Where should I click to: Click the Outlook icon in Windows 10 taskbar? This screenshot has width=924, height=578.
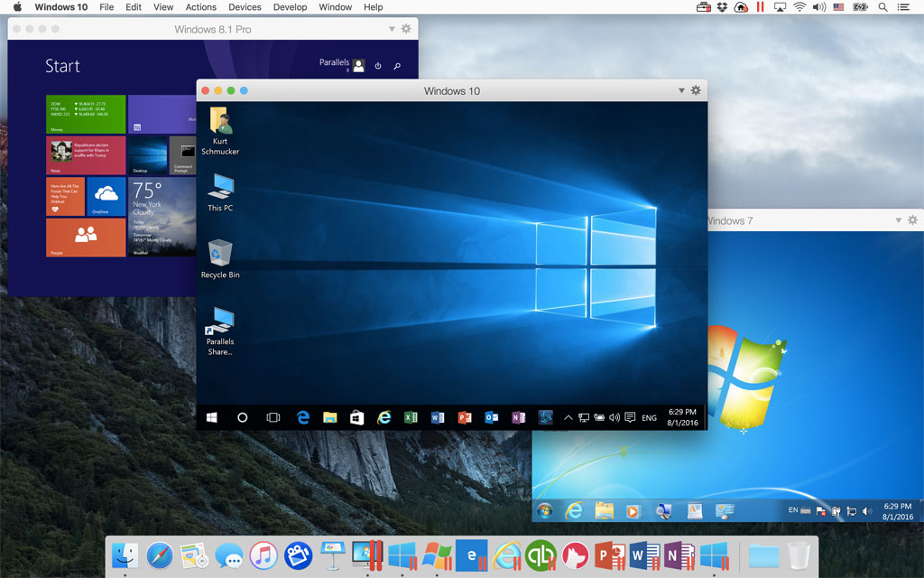point(491,417)
